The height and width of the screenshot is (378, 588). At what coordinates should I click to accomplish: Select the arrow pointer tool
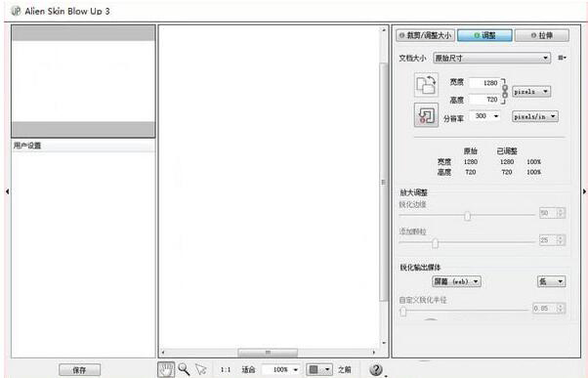pyautogui.click(x=201, y=369)
